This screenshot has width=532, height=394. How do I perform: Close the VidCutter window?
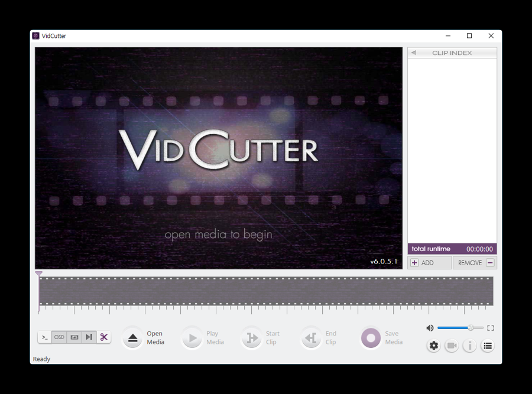(x=491, y=35)
